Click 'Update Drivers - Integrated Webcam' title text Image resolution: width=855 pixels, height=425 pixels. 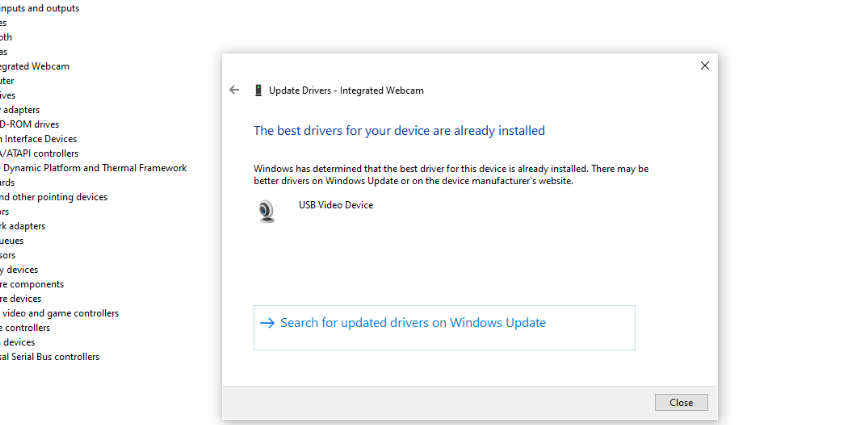tap(346, 91)
